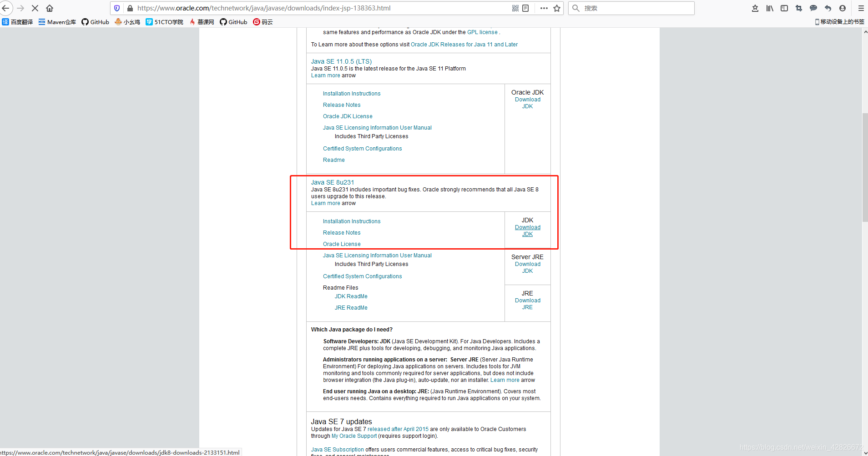Click Learn more under Java SE 8u231
This screenshot has height=456, width=868.
325,203
